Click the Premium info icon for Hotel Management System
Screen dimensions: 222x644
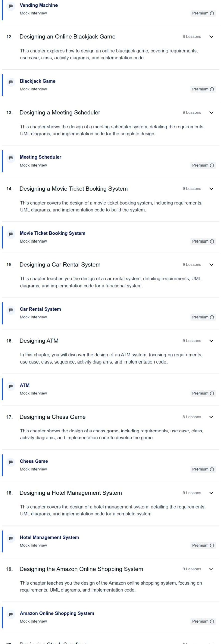212,545
